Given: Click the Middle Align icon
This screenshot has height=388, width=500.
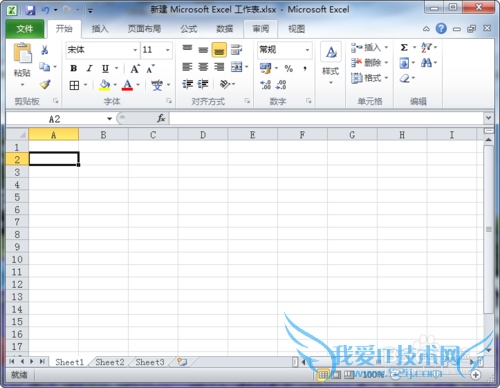Looking at the screenshot, I should [203, 50].
